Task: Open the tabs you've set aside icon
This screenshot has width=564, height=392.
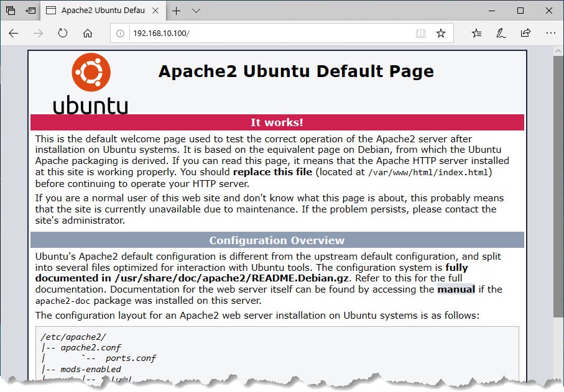Action: (11, 11)
